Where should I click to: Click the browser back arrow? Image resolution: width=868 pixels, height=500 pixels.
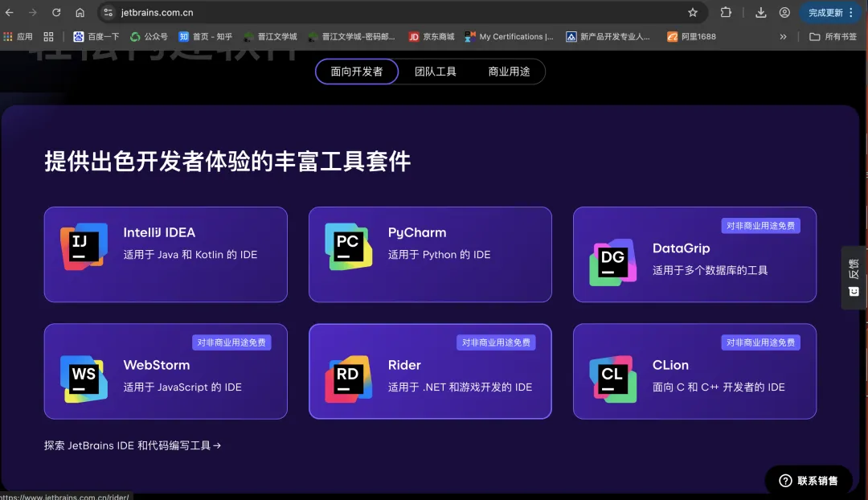coord(10,12)
